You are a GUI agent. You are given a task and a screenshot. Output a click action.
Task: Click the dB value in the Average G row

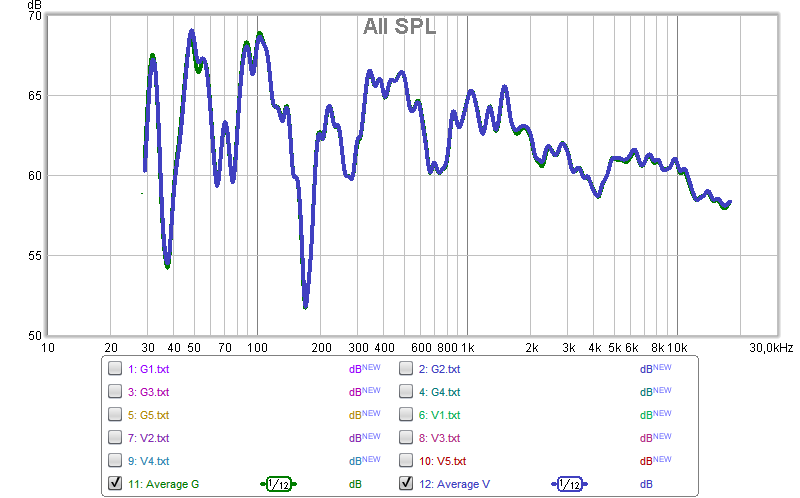[355, 484]
